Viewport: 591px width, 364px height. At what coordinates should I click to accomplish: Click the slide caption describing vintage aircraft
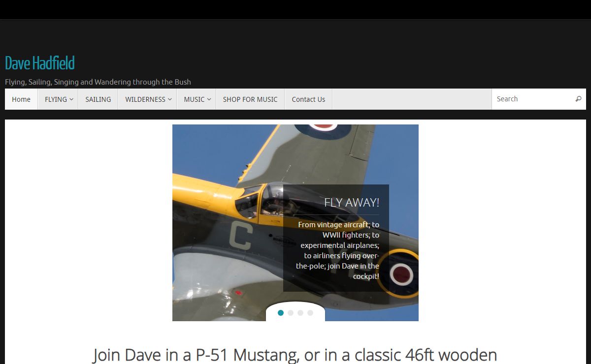(339, 250)
